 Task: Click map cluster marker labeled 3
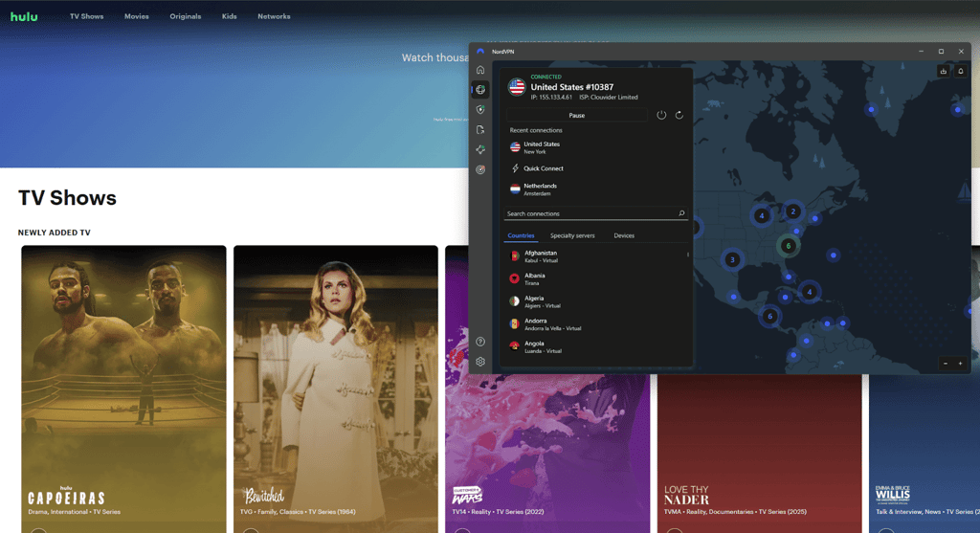[732, 259]
